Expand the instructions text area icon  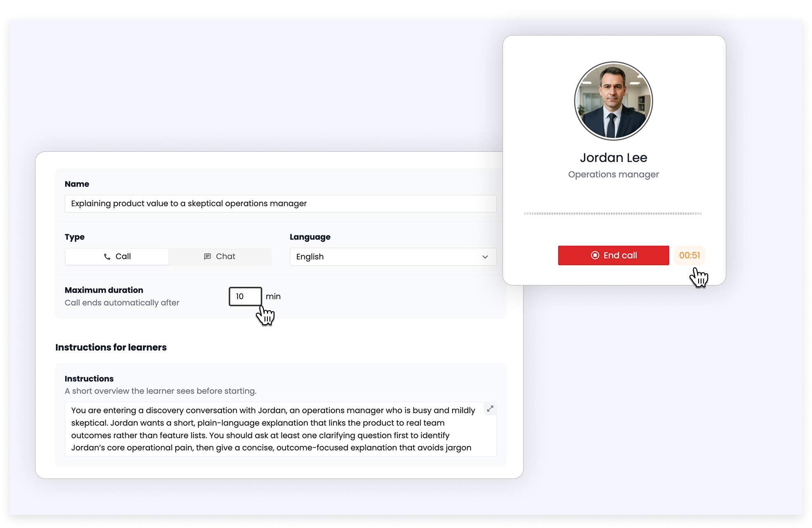point(490,409)
